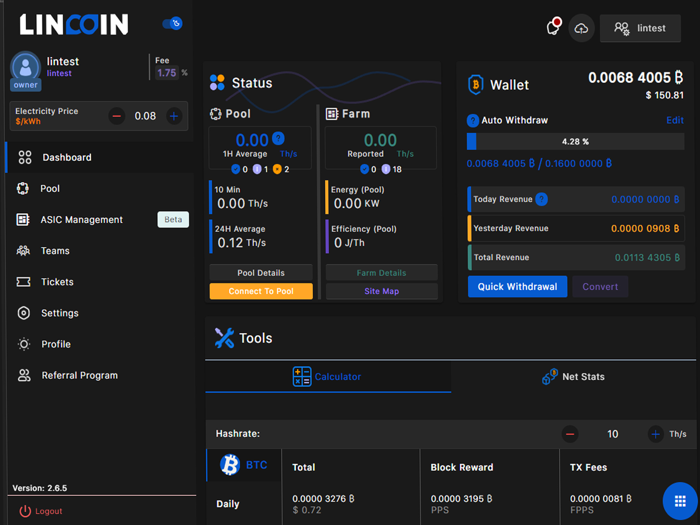
Task: Click the purple pool worker status icon showing 1
Action: point(257,169)
